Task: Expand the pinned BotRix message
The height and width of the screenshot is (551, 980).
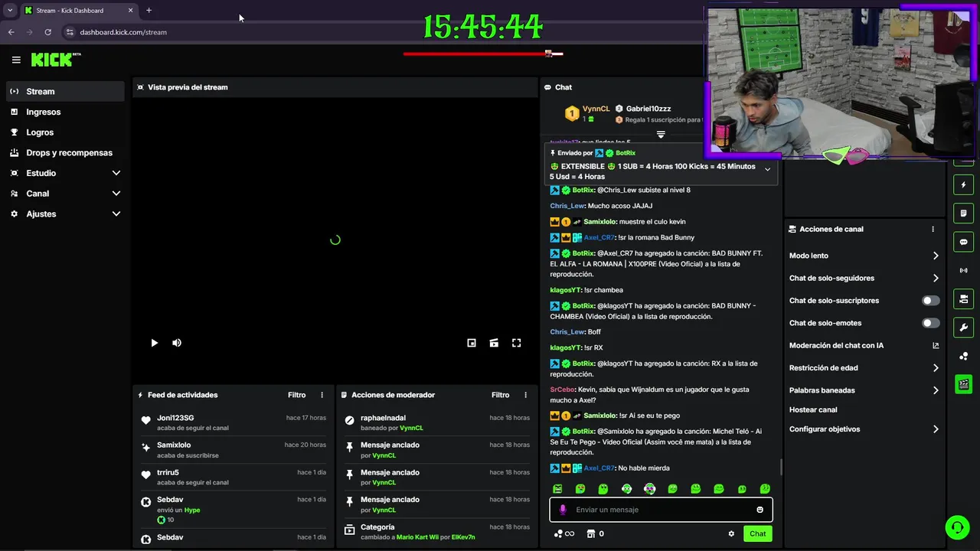Action: tap(767, 169)
